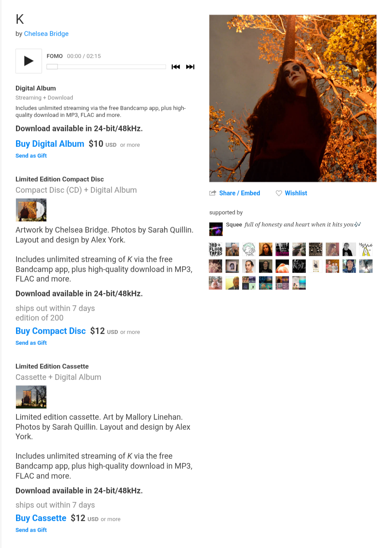Buy Compact Disc for $12
The image size is (392, 548).
tap(51, 331)
